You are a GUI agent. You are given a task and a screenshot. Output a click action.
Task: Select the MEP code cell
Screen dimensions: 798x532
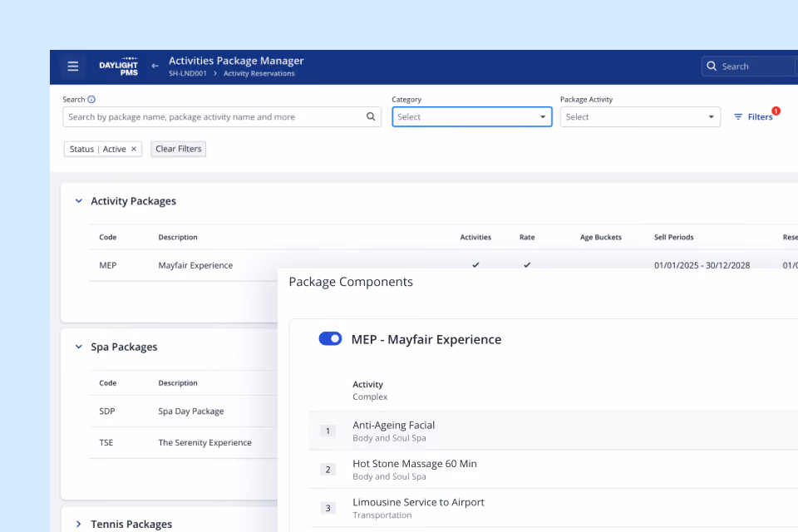click(x=108, y=265)
